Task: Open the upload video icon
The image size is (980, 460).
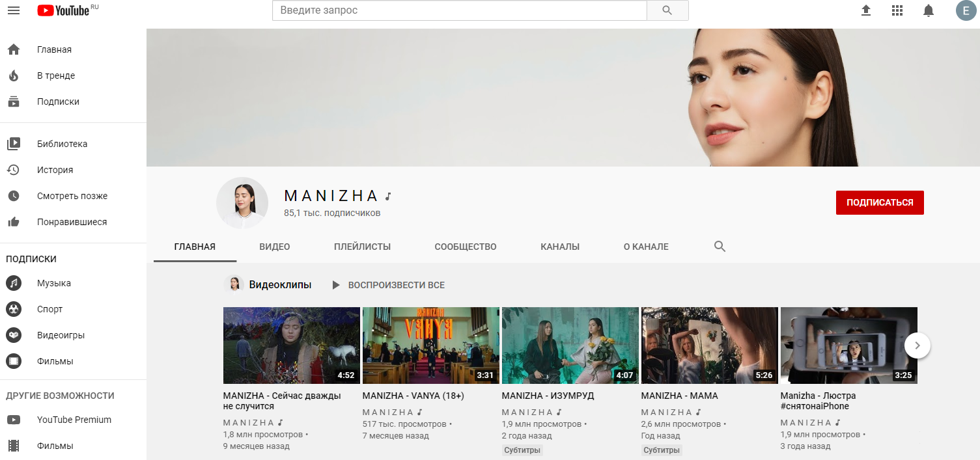Action: tap(866, 10)
